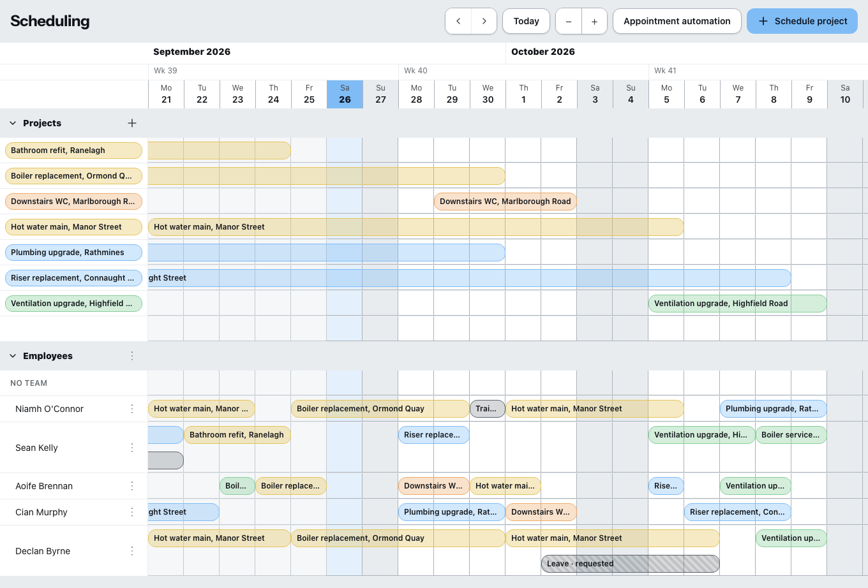Jump to Today
The height and width of the screenshot is (588, 868).
point(526,21)
